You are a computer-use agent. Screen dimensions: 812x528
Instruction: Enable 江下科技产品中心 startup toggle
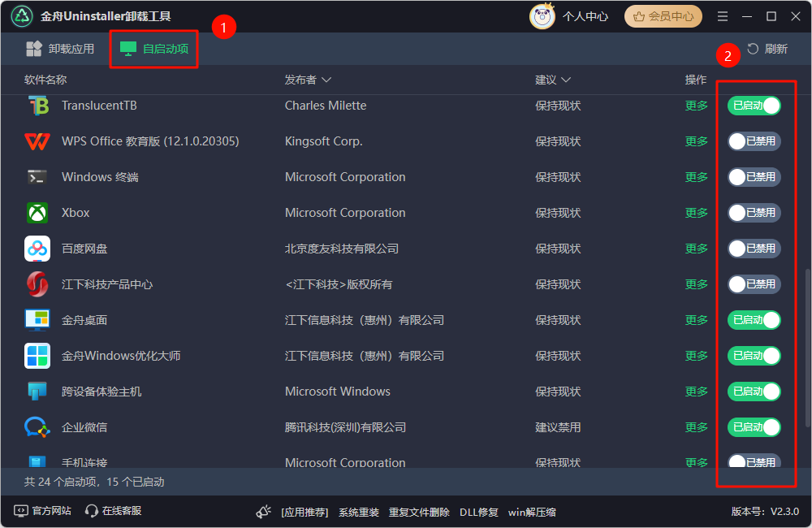coord(754,284)
